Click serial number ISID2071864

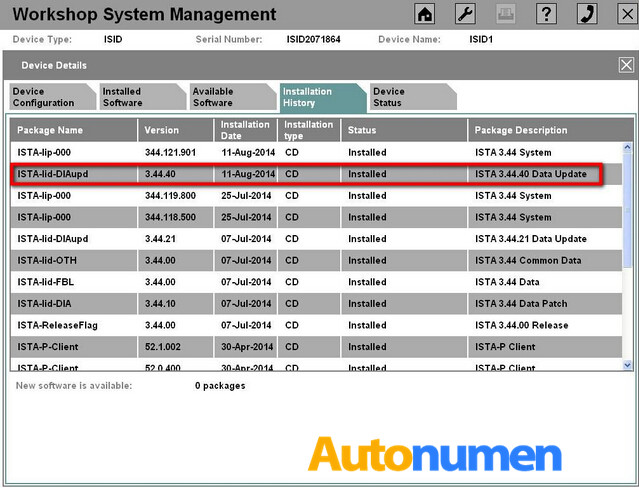tap(313, 40)
